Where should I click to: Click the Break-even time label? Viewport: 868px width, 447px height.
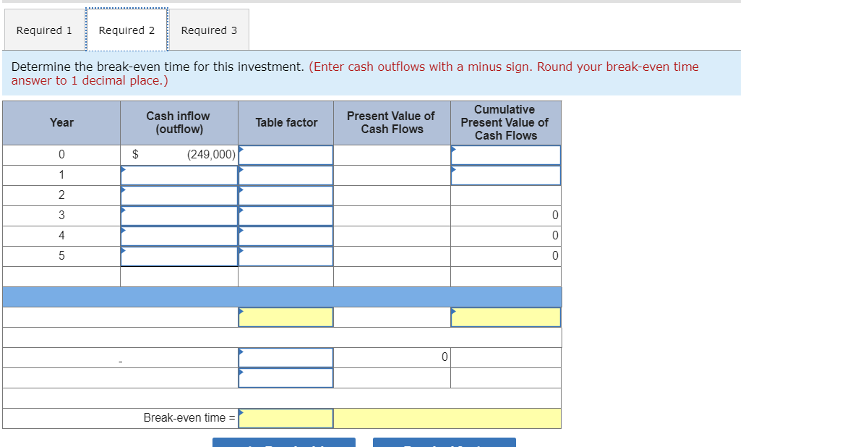189,417
